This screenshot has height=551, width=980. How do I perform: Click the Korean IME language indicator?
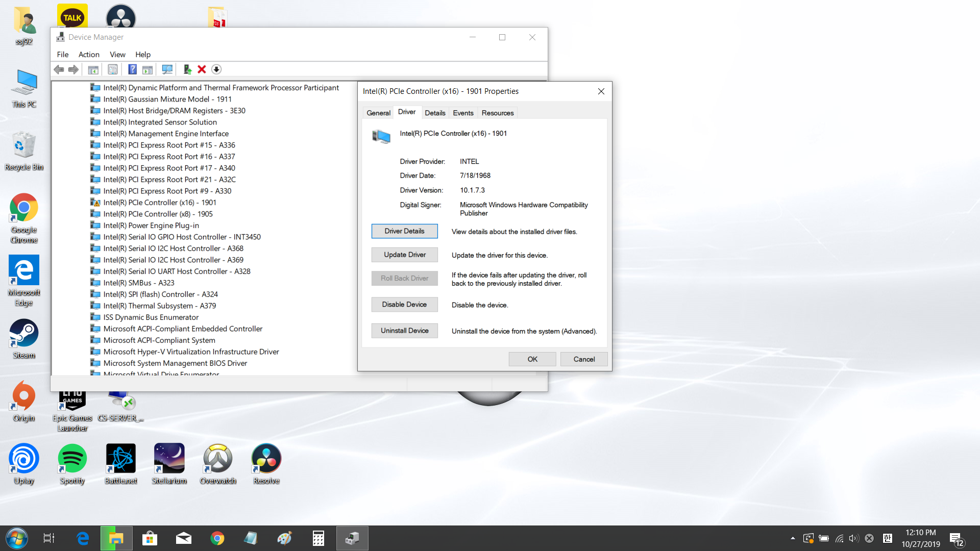888,538
